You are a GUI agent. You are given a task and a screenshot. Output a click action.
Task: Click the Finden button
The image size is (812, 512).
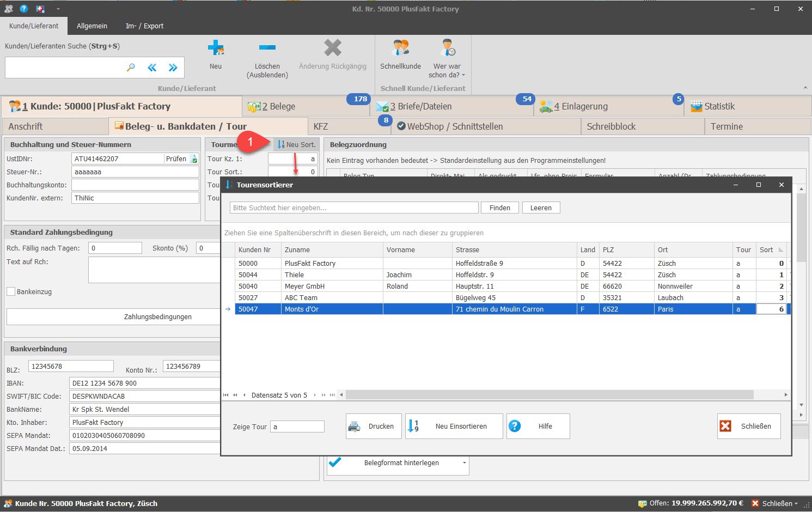[500, 208]
